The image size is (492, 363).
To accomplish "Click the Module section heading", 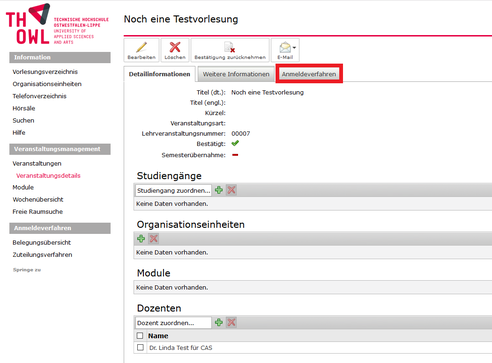I will click(154, 273).
